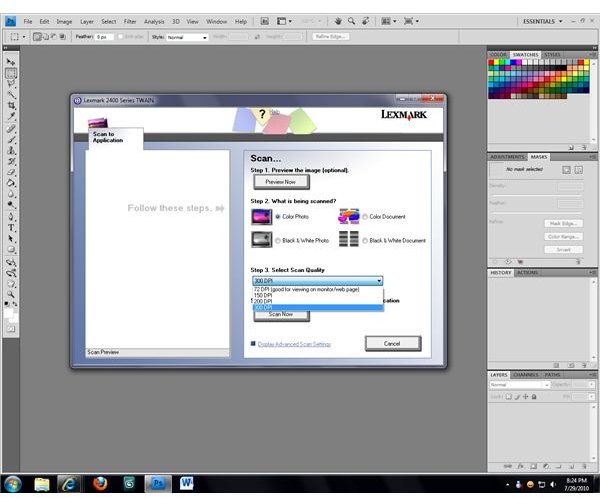Open Word from the Windows taskbar
The height and width of the screenshot is (498, 600).
(x=186, y=484)
